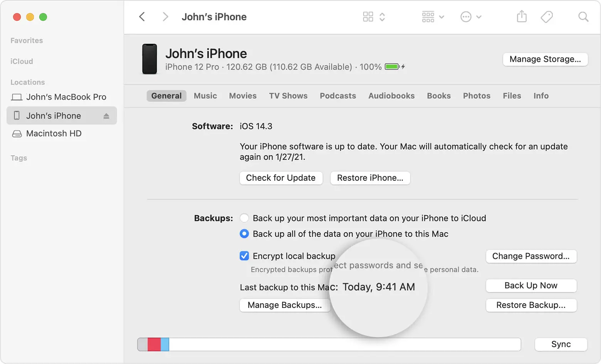Click the back navigation arrow
The height and width of the screenshot is (364, 601).
click(142, 17)
